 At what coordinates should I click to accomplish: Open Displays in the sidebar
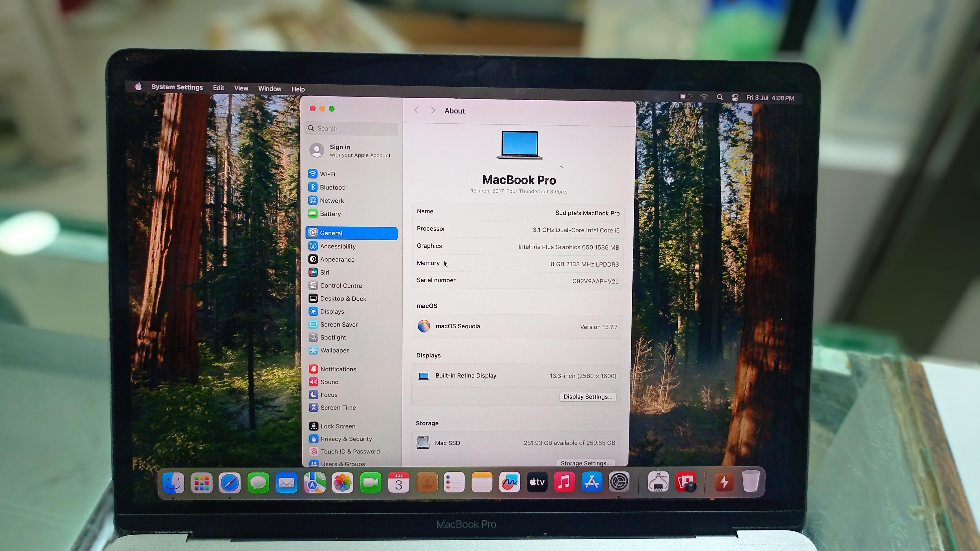pos(352,311)
